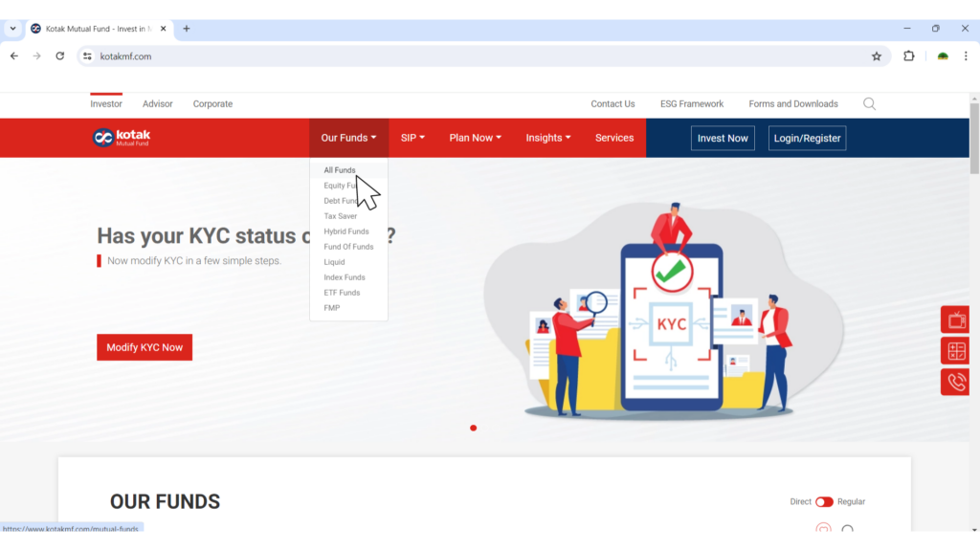Click the browser profile avatar icon

pos(943,56)
